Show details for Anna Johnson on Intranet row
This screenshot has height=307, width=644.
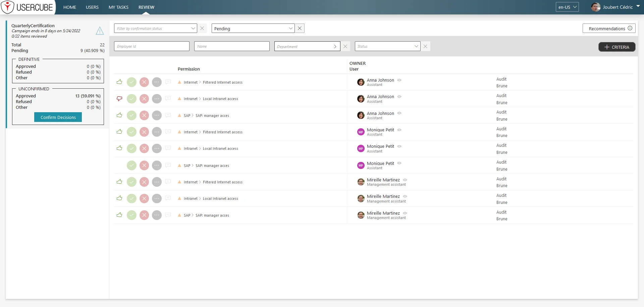(399, 97)
